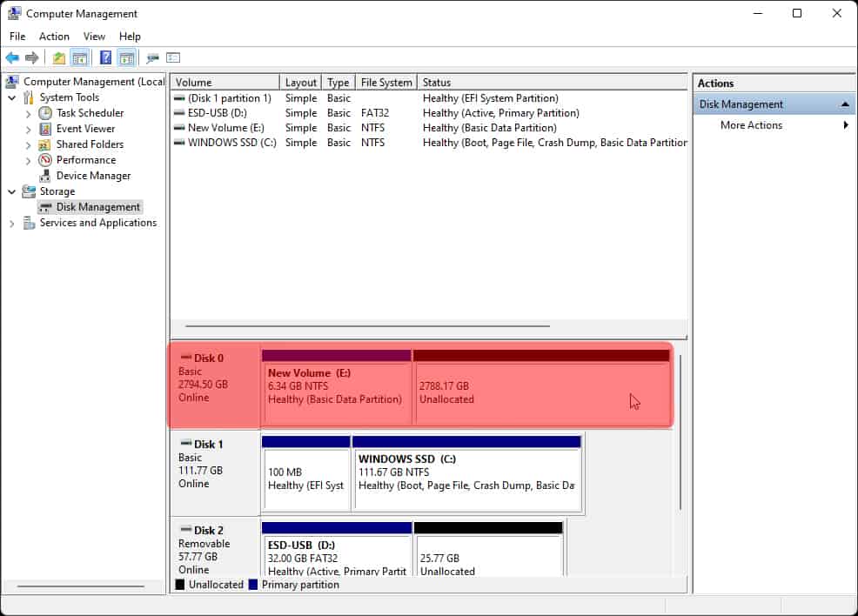Click drive icon beside ESD-USB (D:) volume
The image size is (858, 616).
tap(179, 113)
